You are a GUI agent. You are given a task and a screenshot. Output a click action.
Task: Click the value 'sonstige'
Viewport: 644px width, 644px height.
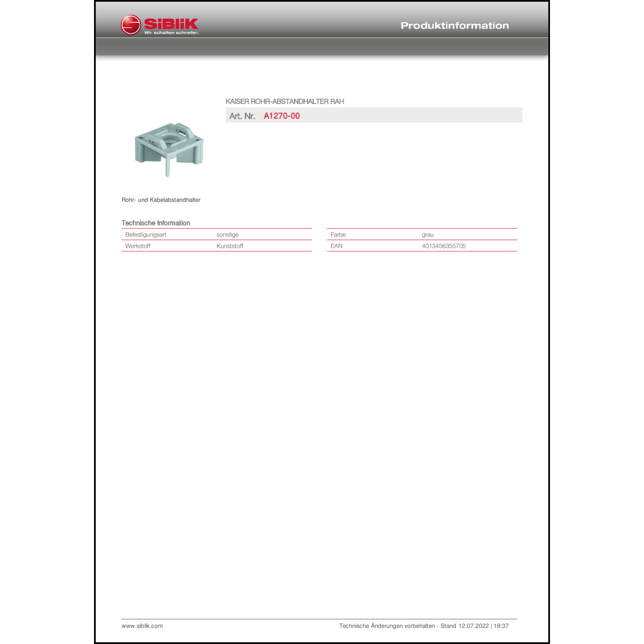(228, 234)
